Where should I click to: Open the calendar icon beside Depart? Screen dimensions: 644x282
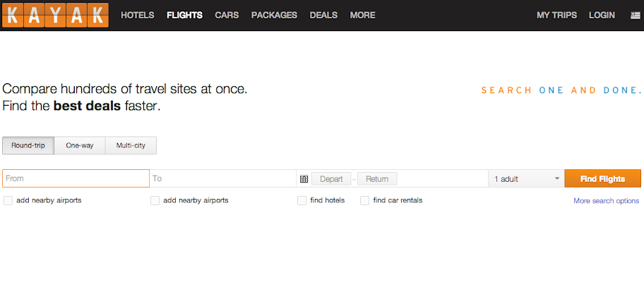[x=304, y=178]
